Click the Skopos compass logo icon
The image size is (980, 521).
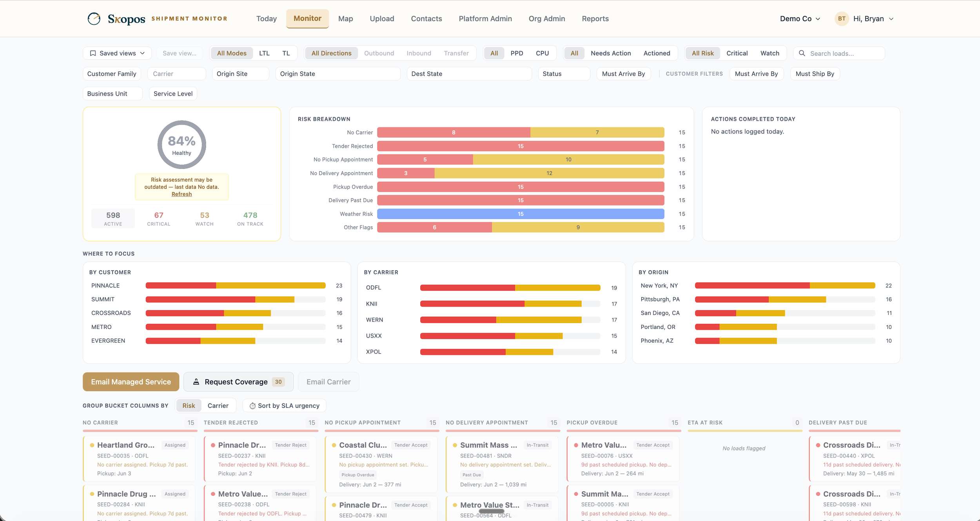tap(94, 18)
